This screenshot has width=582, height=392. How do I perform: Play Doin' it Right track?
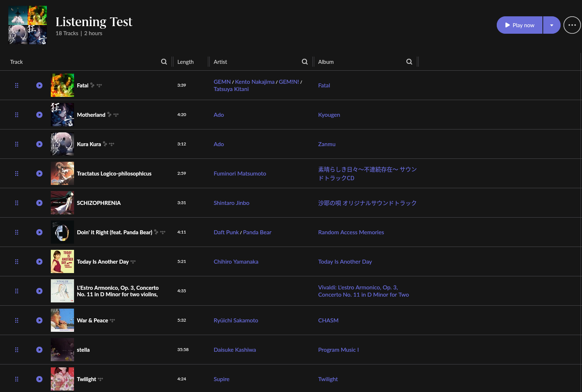pyautogui.click(x=39, y=232)
